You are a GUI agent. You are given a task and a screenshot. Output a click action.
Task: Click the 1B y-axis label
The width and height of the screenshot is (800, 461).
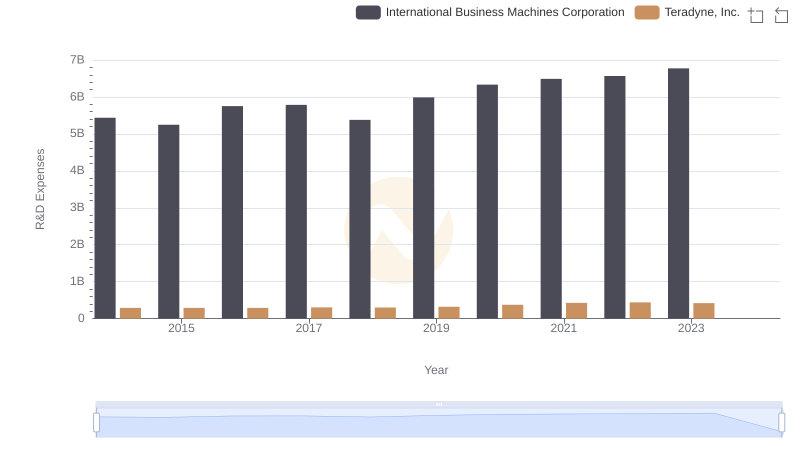point(77,281)
